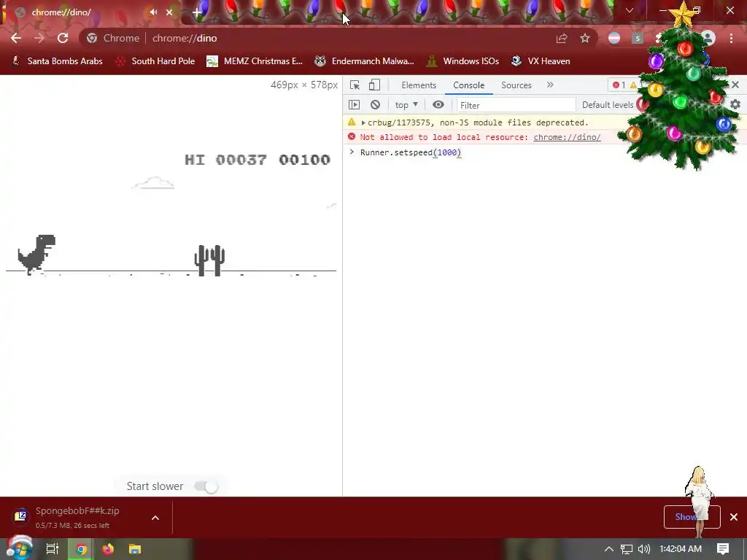Show more DevTools tabs
This screenshot has height=560, width=747.
click(x=550, y=85)
